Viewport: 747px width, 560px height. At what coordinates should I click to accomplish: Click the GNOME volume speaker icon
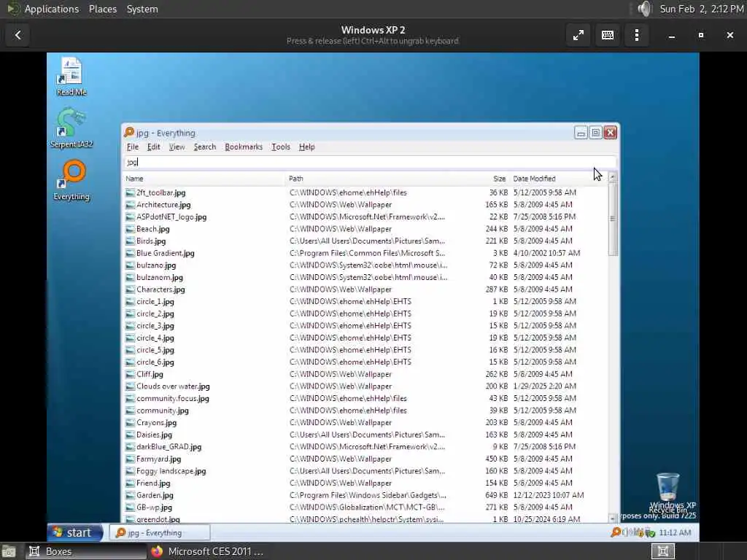pyautogui.click(x=645, y=9)
